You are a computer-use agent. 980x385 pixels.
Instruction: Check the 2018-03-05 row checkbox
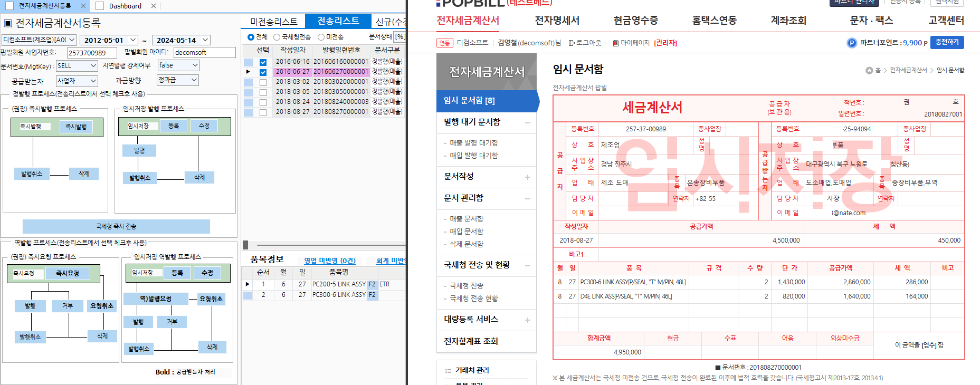pyautogui.click(x=263, y=92)
